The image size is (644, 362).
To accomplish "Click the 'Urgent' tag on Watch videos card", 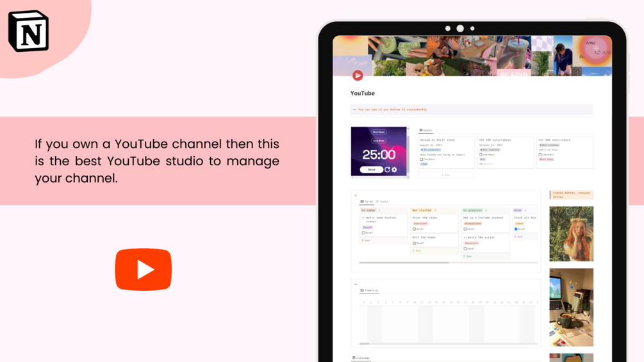I will [367, 227].
